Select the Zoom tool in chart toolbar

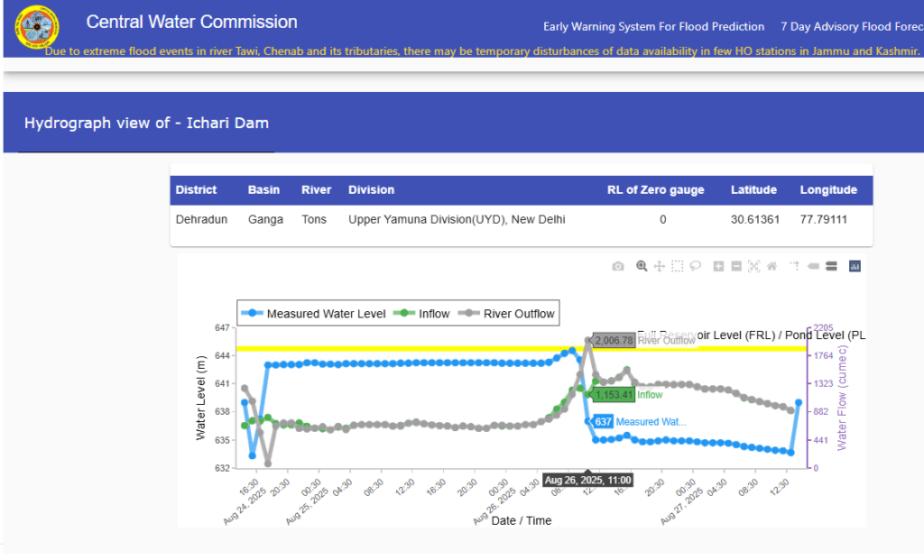tap(642, 266)
